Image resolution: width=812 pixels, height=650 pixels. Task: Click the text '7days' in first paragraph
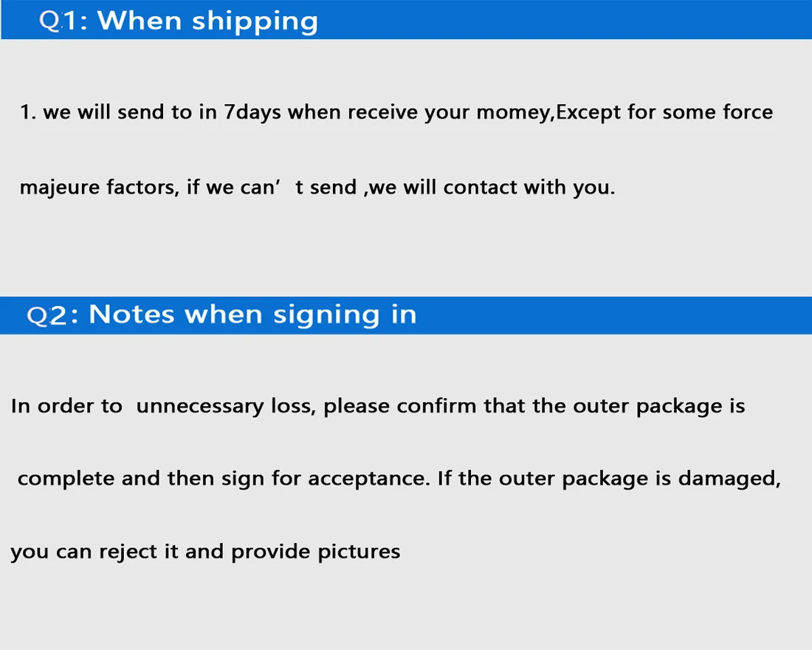point(252,113)
